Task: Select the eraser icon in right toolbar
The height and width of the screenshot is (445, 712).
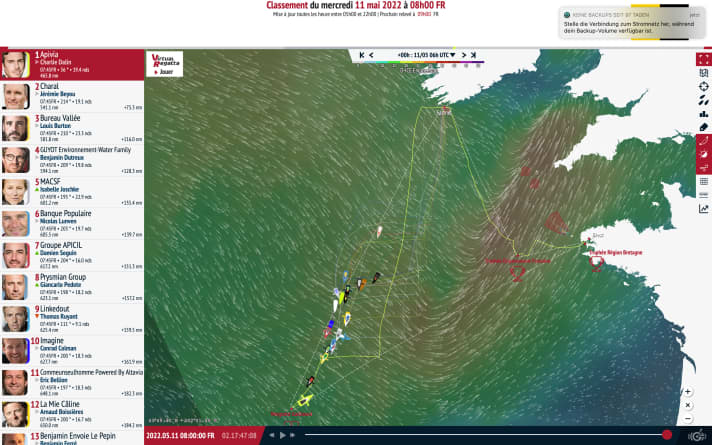Action: [703, 127]
